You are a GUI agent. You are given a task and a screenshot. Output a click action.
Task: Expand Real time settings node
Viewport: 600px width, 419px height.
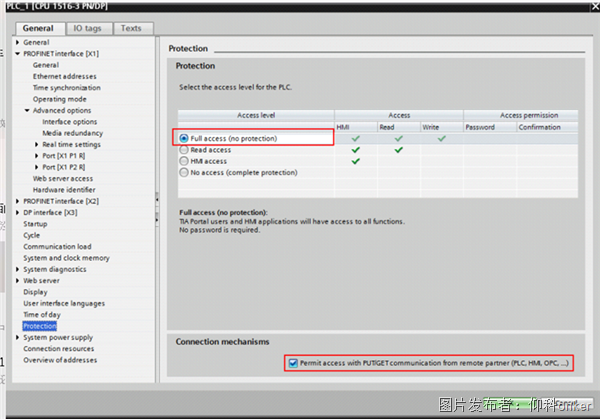(37, 144)
